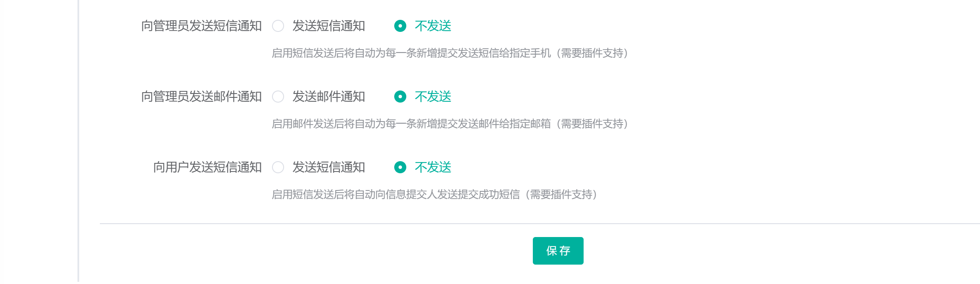Click the 向用户发送短信通知 field label

pos(207,167)
